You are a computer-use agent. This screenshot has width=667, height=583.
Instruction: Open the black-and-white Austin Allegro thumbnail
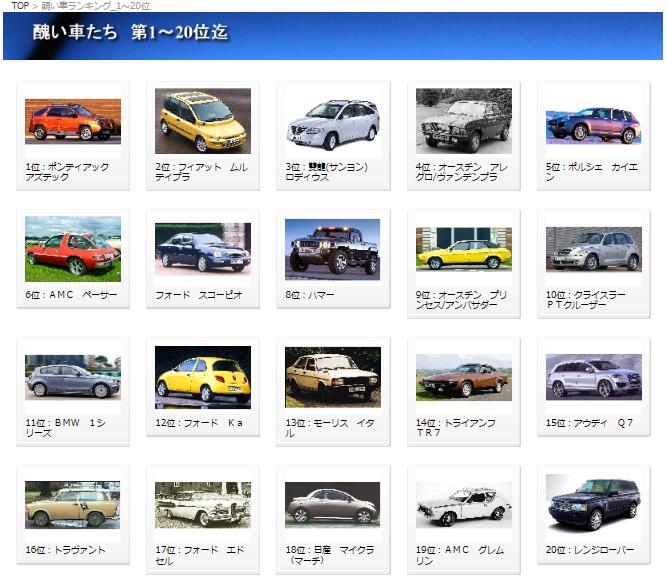(464, 121)
